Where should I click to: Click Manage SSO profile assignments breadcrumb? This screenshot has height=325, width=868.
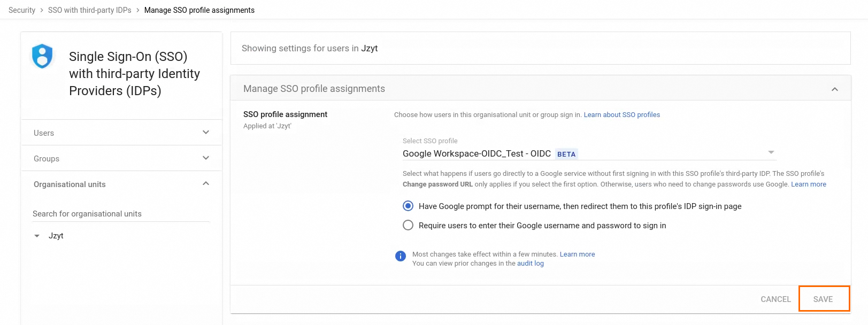point(199,10)
